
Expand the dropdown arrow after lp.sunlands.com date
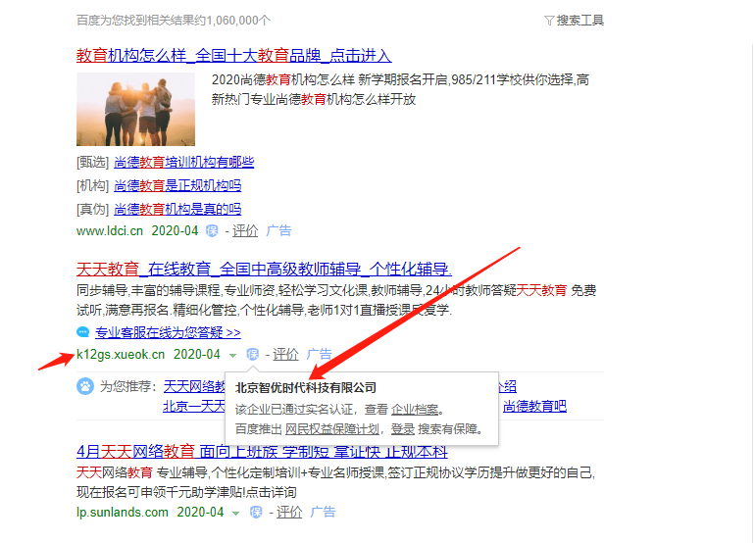(x=235, y=514)
